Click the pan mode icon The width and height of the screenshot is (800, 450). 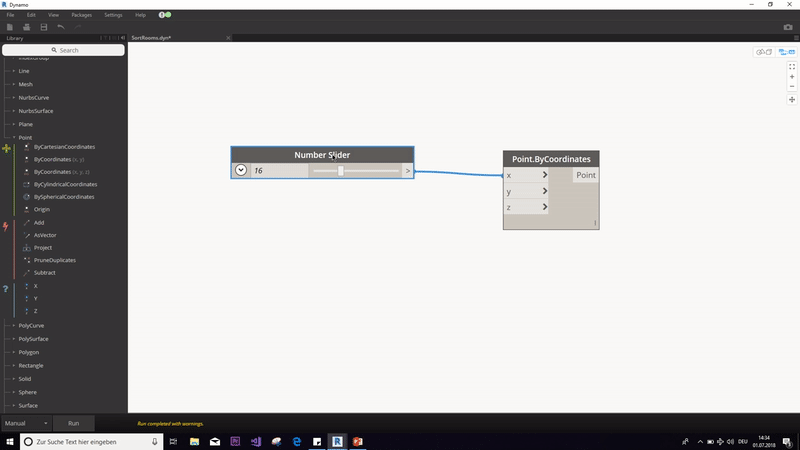[792, 100]
